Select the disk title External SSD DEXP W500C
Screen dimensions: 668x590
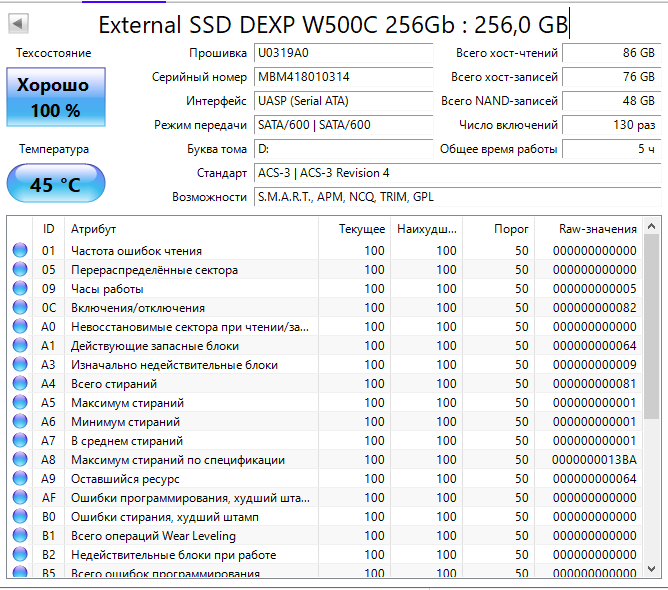tap(335, 24)
